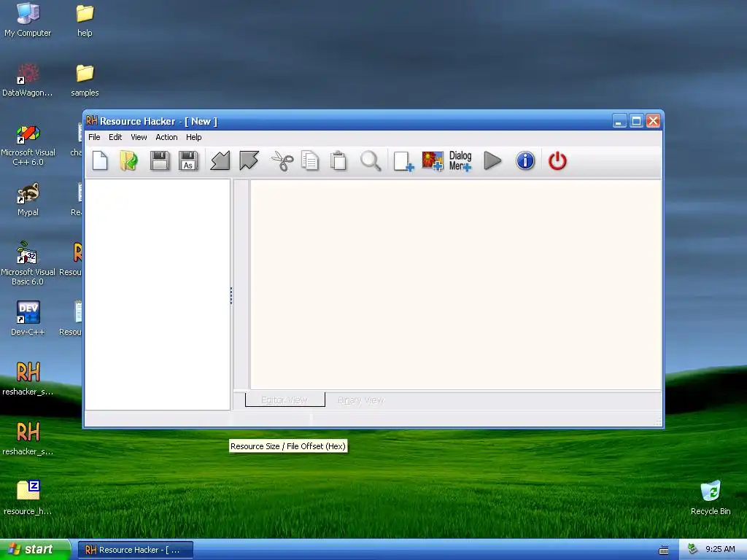
Task: Select the upper reshacker_s RH desktop icon
Action: (28, 378)
